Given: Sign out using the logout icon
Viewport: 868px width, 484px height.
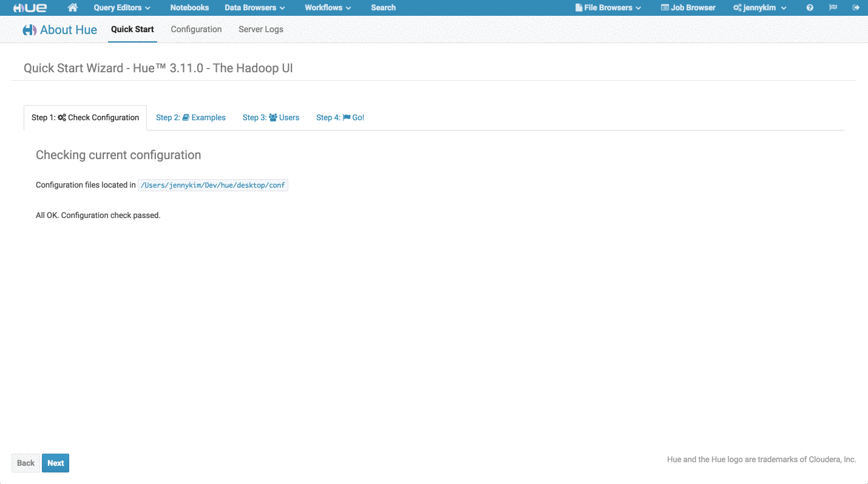Looking at the screenshot, I should coord(857,7).
